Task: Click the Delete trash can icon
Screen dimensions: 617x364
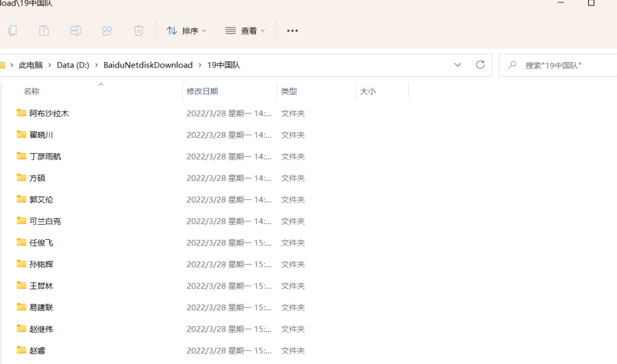Action: (139, 31)
